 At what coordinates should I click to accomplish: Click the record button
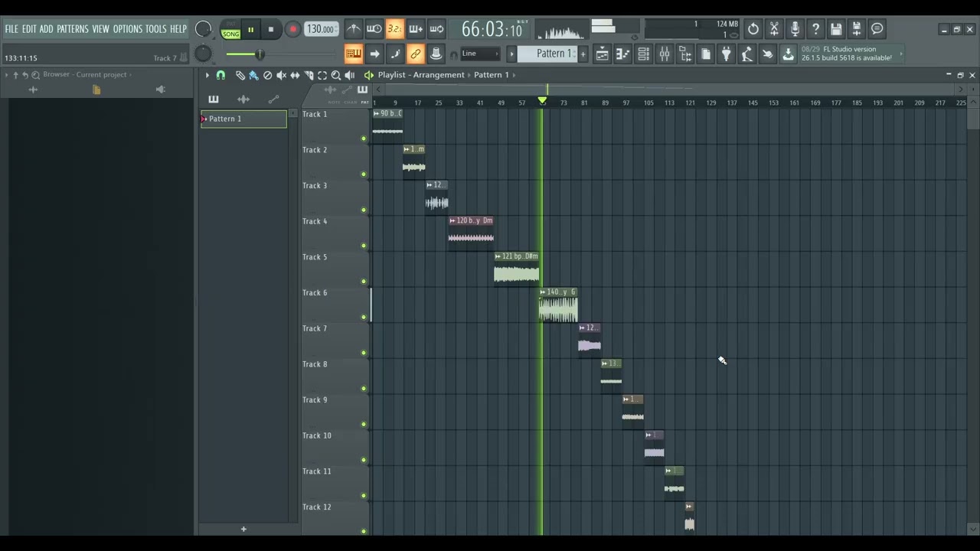point(292,30)
